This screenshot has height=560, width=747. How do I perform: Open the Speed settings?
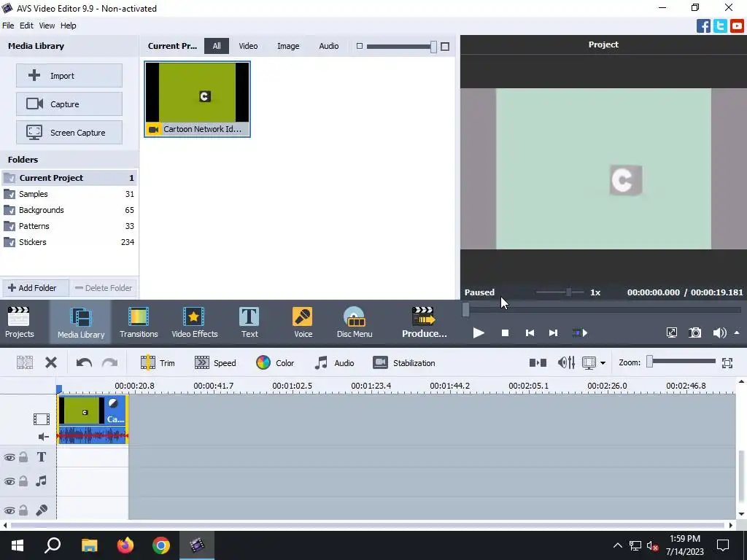(x=215, y=363)
